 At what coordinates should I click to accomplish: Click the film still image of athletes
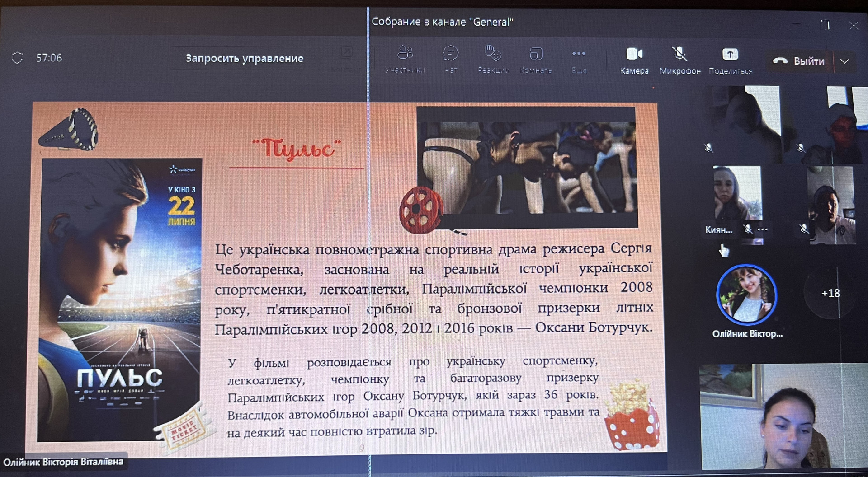527,167
